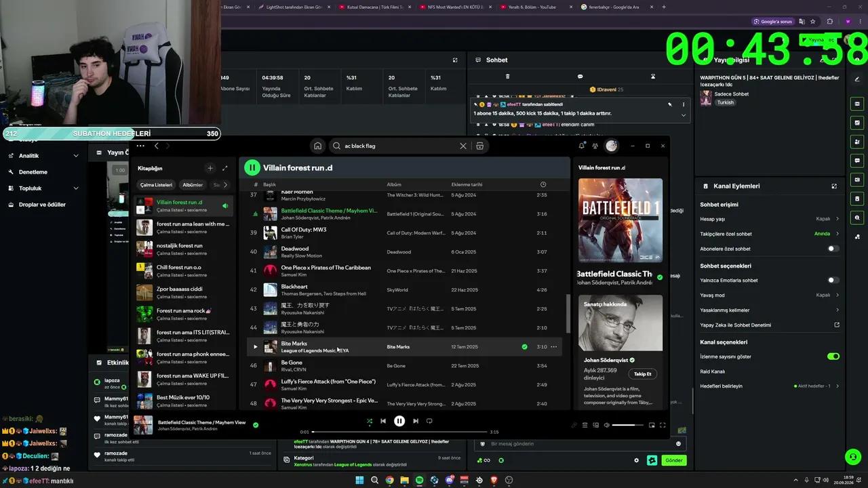Image resolution: width=868 pixels, height=488 pixels.
Task: Clear the 'ac black flag' search text
Action: (463, 146)
